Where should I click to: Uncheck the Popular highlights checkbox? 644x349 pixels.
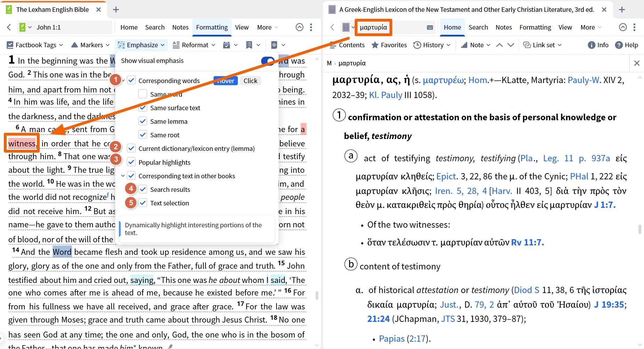tap(131, 162)
